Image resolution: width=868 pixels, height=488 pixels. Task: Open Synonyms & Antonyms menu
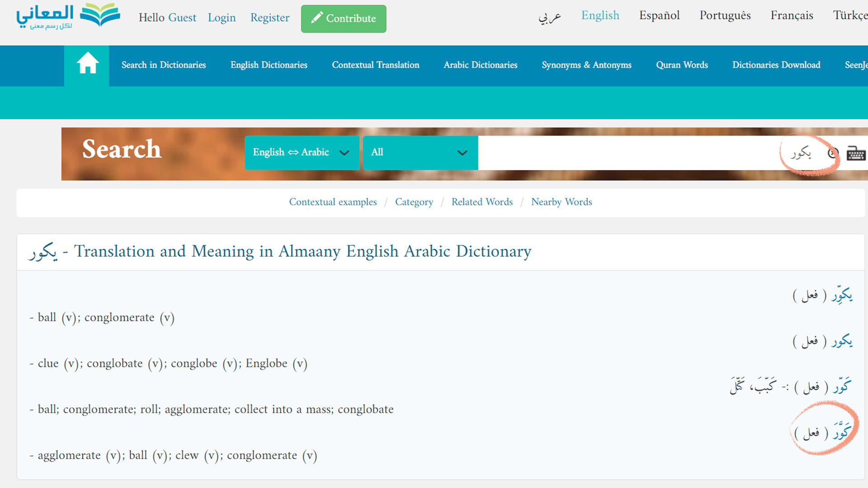pos(586,65)
